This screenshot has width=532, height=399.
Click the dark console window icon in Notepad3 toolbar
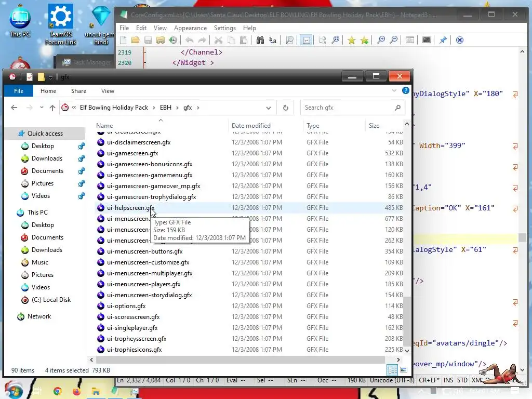click(x=427, y=40)
